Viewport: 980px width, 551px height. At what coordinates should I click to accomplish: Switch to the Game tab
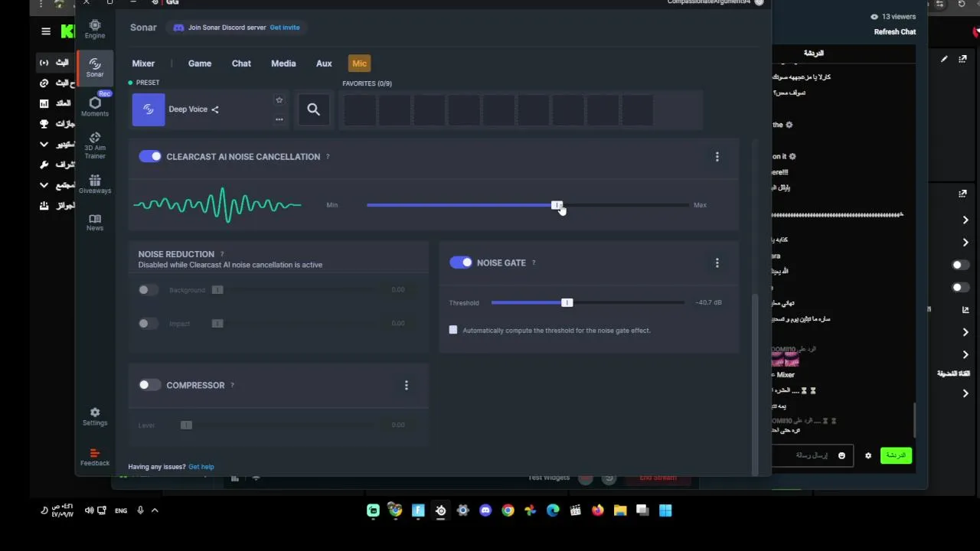[200, 64]
